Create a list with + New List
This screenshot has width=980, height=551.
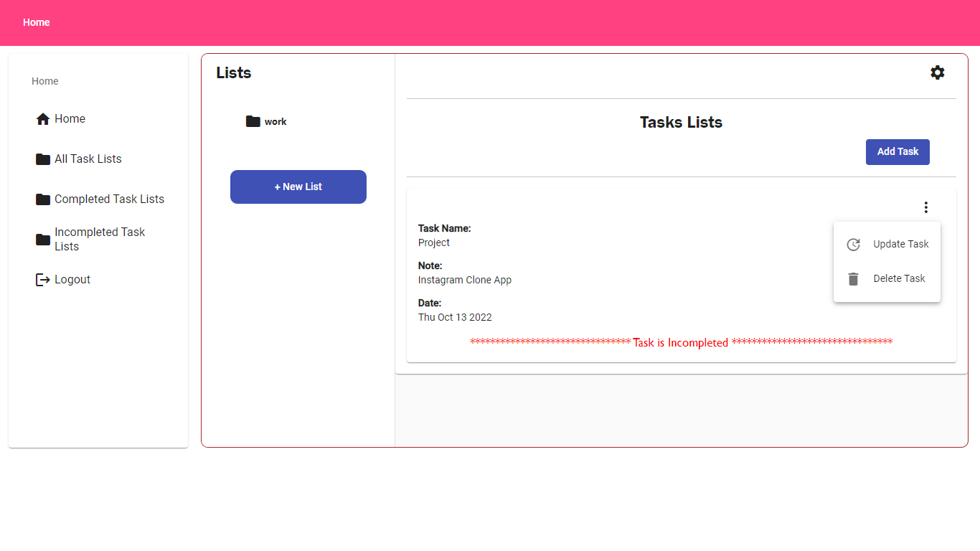coord(298,187)
